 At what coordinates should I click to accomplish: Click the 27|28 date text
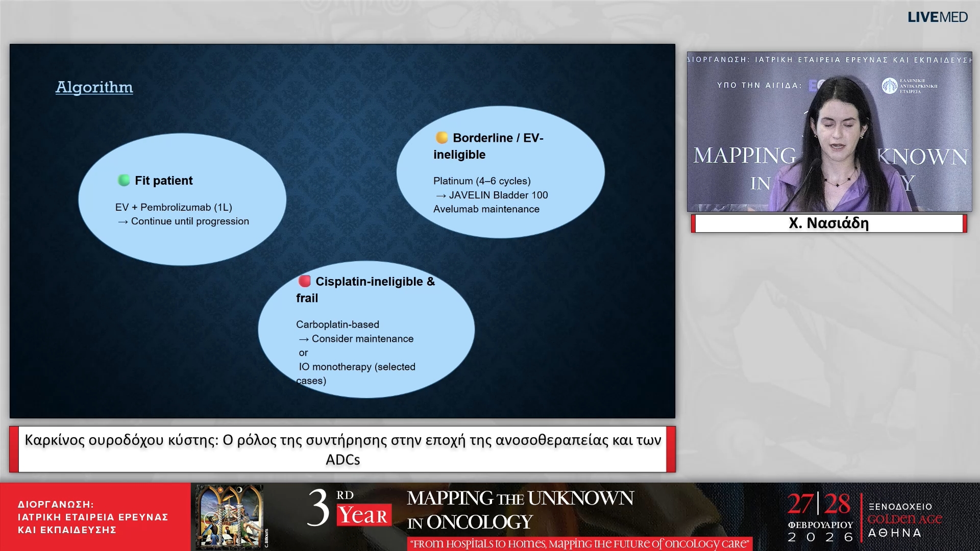819,505
